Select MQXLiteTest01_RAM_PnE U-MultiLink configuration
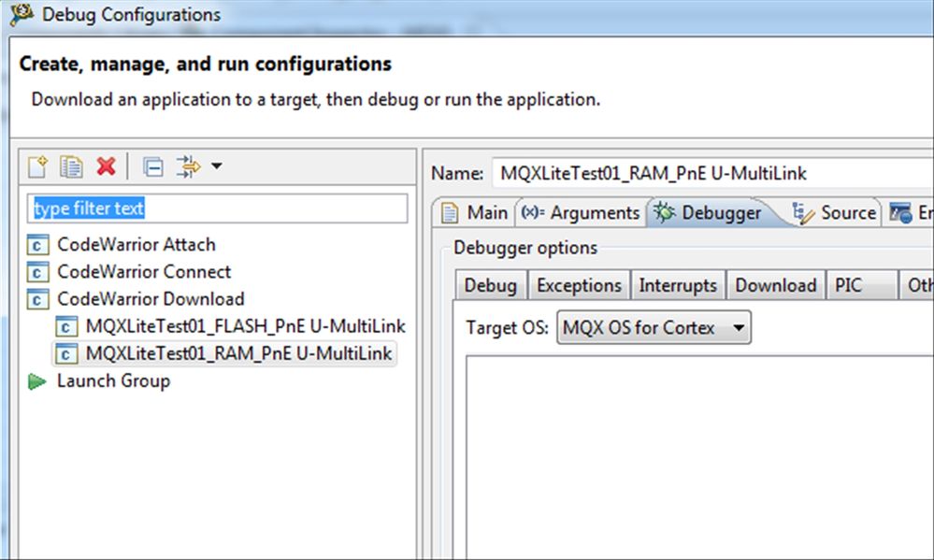This screenshot has width=934, height=560. pos(238,353)
